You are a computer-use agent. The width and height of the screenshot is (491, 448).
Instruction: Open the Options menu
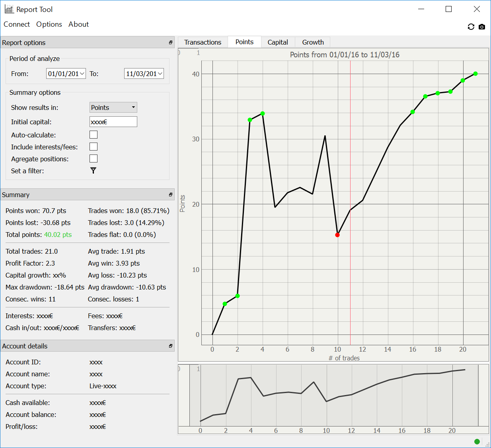[49, 24]
